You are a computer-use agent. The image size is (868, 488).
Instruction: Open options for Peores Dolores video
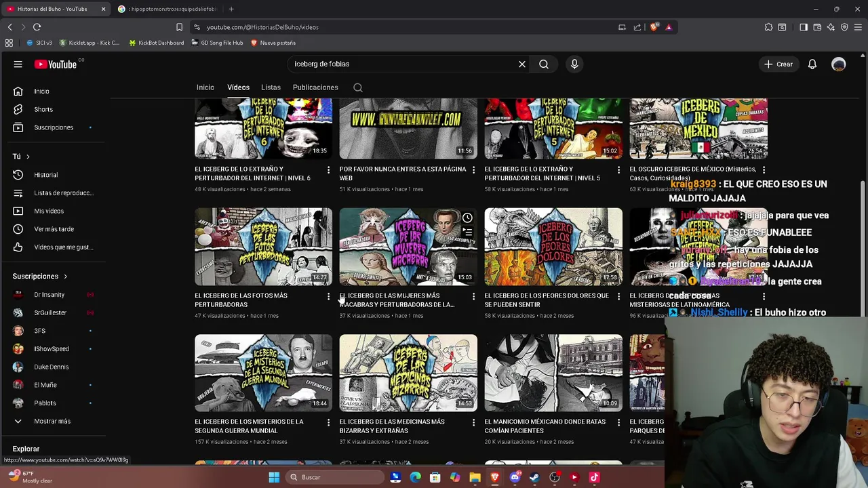[x=618, y=296]
